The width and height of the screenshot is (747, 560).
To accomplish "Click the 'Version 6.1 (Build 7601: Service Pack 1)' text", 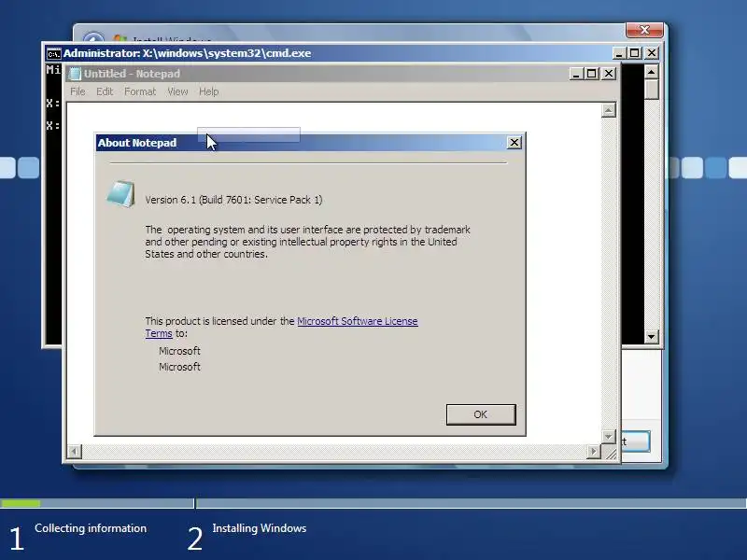I will pyautogui.click(x=233, y=200).
